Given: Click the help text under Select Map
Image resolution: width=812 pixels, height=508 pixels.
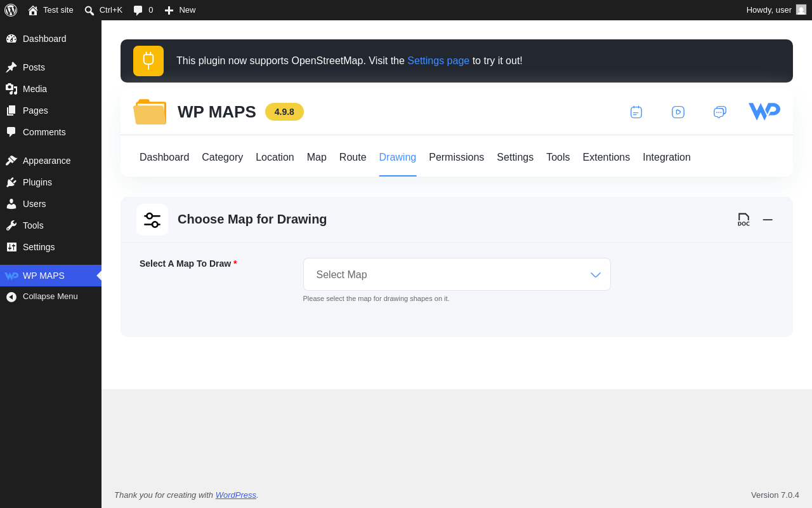Looking at the screenshot, I should point(376,298).
